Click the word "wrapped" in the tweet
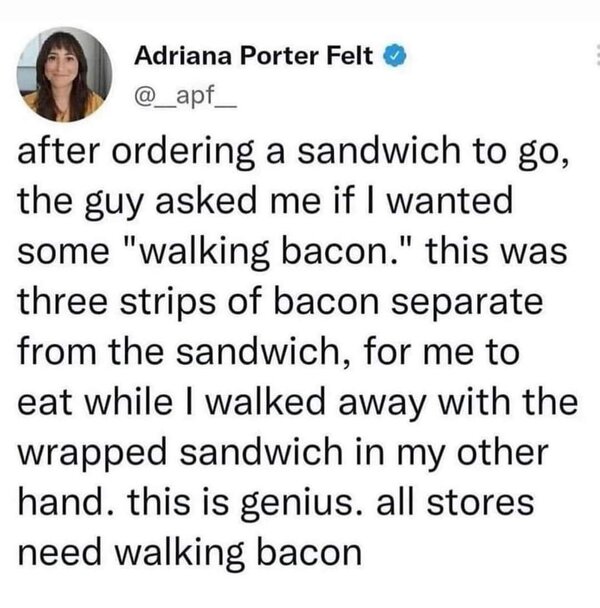Viewport: 600px width, 608px height. (x=92, y=454)
